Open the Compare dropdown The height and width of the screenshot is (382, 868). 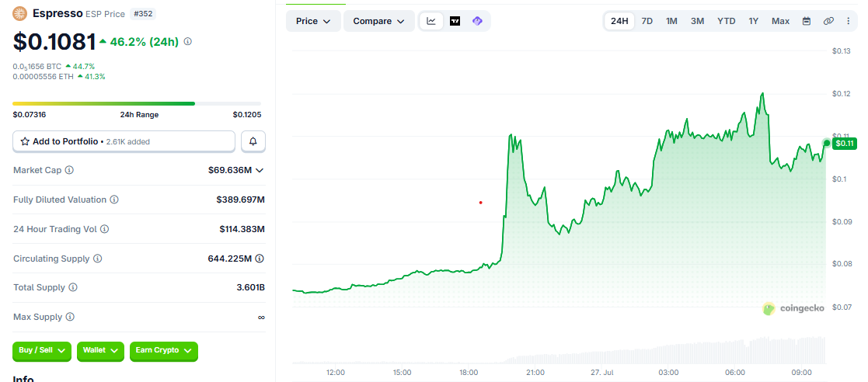point(379,21)
